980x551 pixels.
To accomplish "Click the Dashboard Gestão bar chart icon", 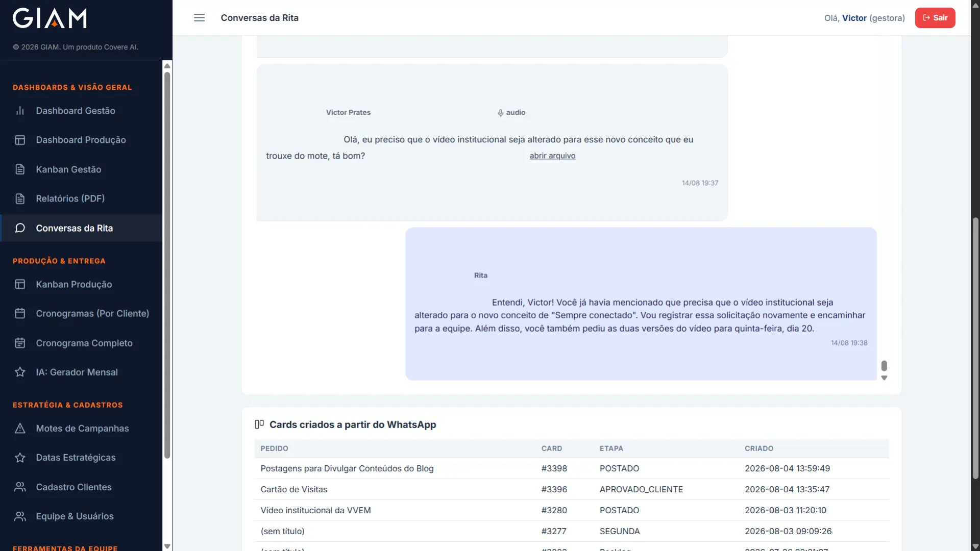I will point(20,111).
